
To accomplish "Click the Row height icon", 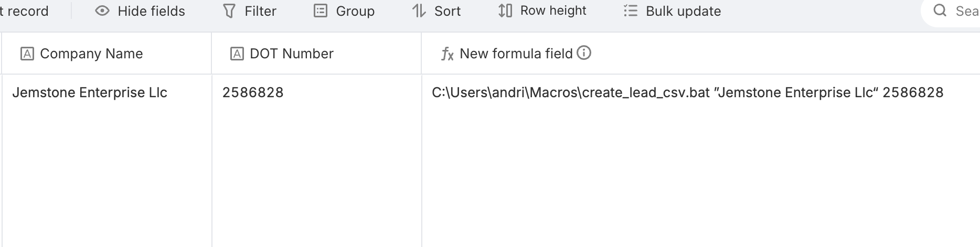I will pyautogui.click(x=505, y=11).
